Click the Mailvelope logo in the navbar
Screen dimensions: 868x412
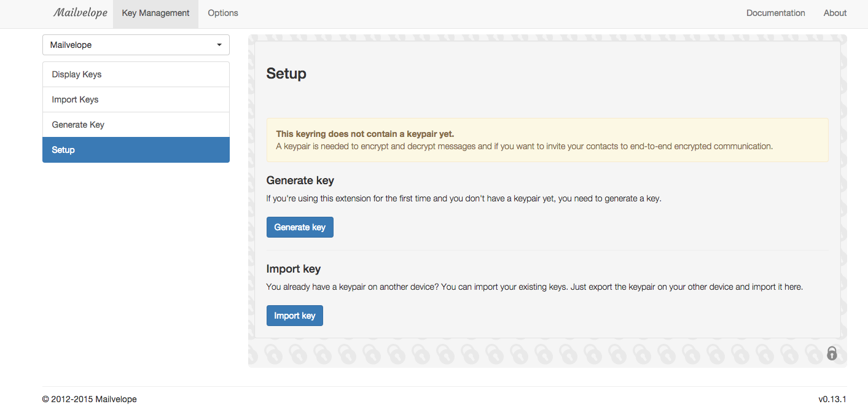pos(80,13)
